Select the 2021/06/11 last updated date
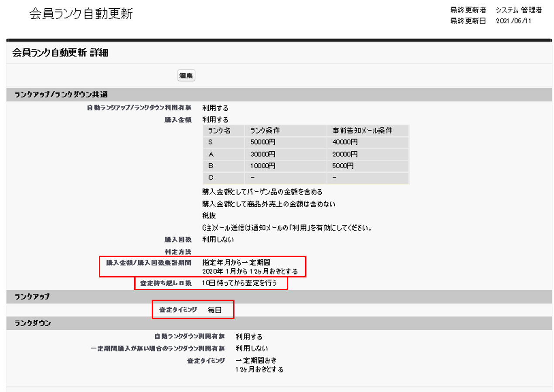Screen dimensions: 554x392 pyautogui.click(x=513, y=21)
